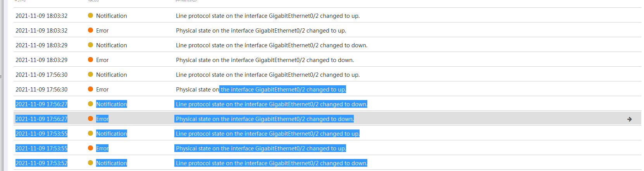This screenshot has width=644, height=171.
Task: Click the yellow Notification dot at 17:53:55
Action: click(x=90, y=133)
